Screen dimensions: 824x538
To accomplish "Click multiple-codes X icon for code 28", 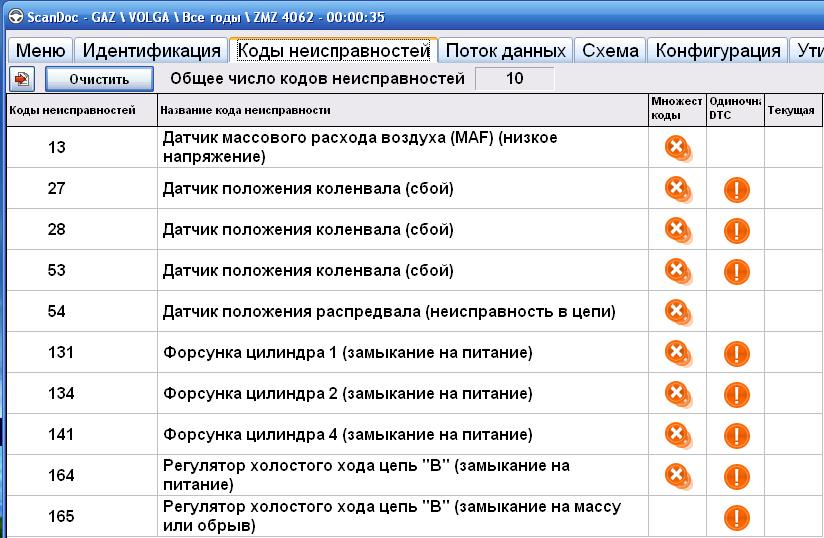I will [x=677, y=230].
